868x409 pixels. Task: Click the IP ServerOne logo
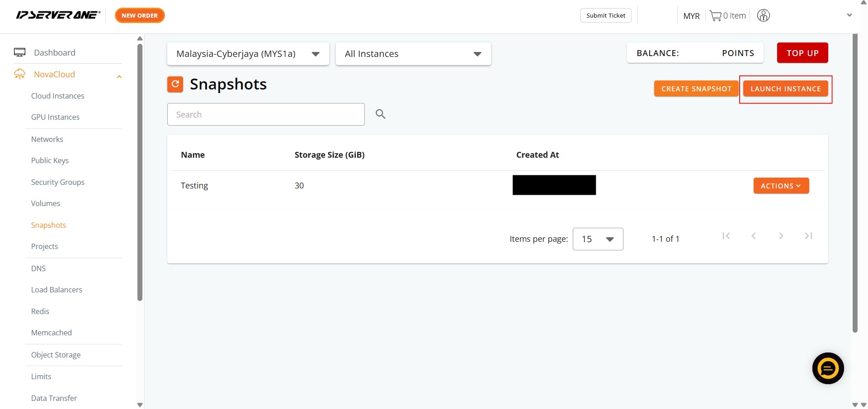click(x=58, y=15)
